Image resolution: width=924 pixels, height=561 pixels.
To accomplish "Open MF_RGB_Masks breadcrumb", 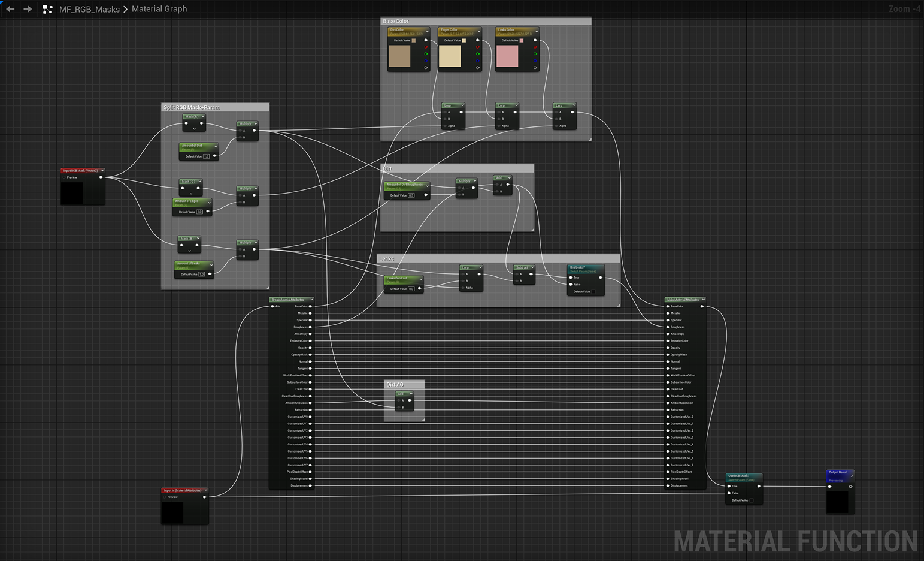I will coord(89,9).
